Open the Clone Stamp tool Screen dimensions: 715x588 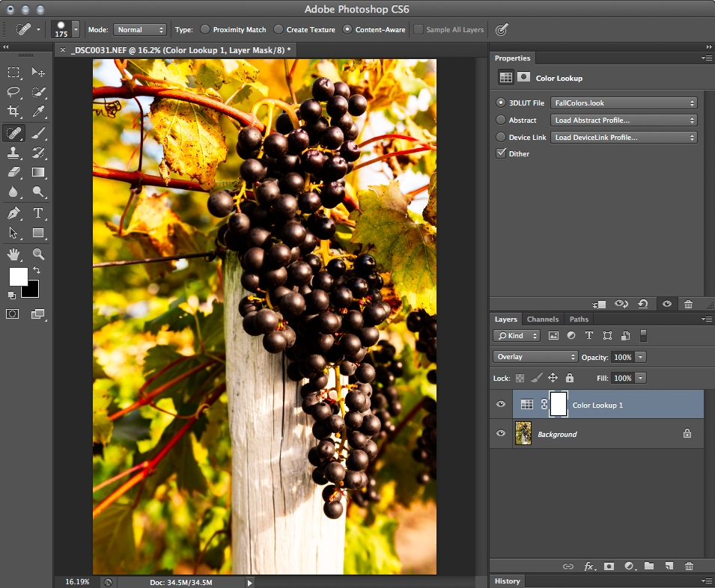12,153
